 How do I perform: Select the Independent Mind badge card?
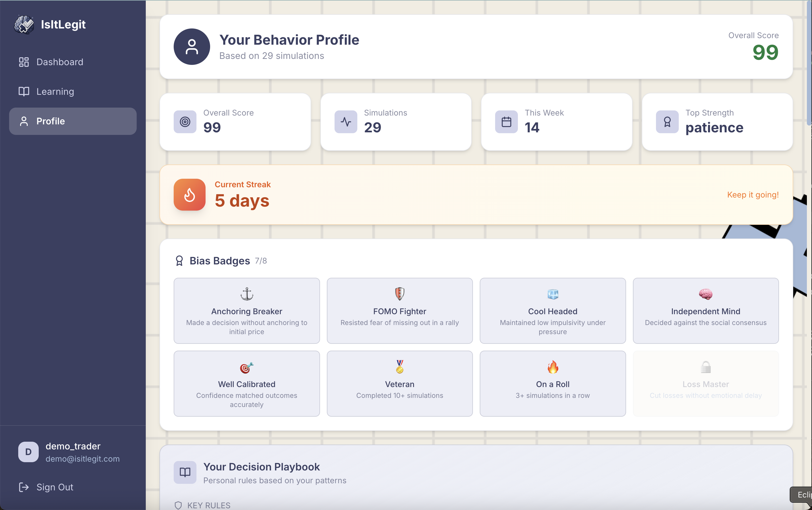point(706,310)
